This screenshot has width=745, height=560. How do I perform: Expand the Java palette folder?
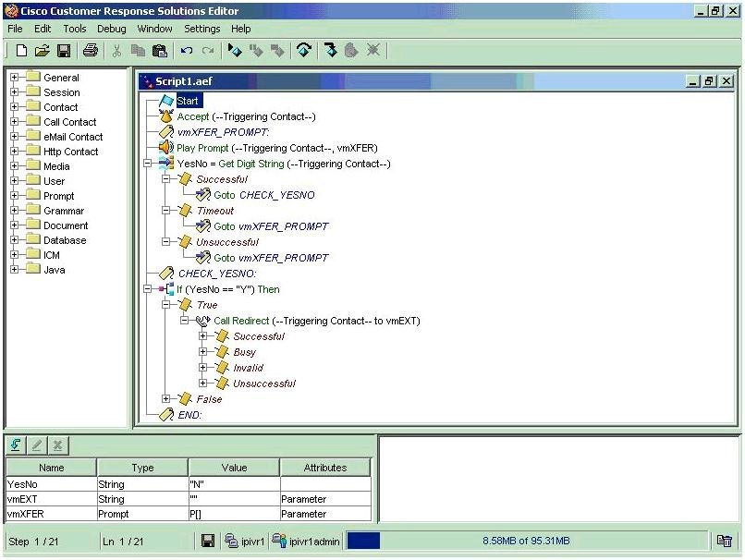pyautogui.click(x=14, y=269)
